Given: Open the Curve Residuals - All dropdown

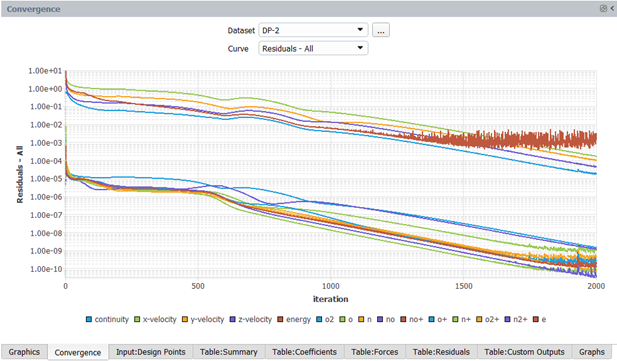Looking at the screenshot, I should coord(313,48).
